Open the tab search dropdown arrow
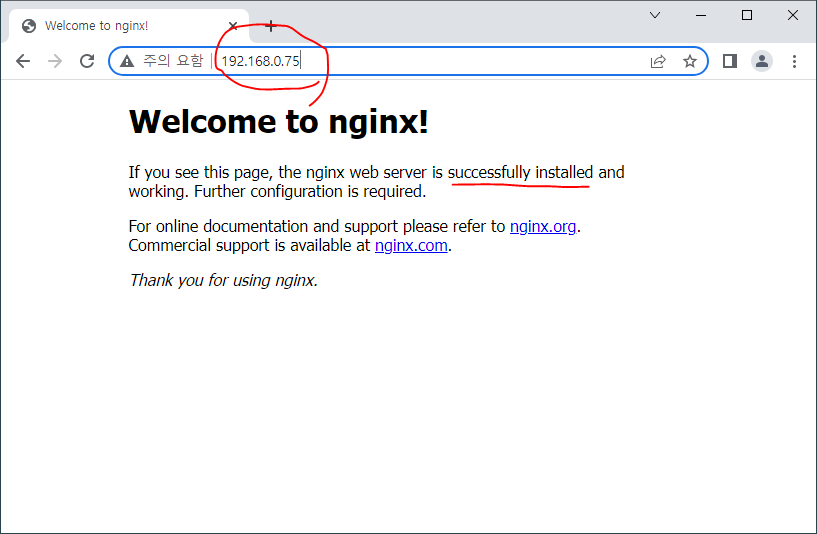The image size is (817, 534). (655, 15)
